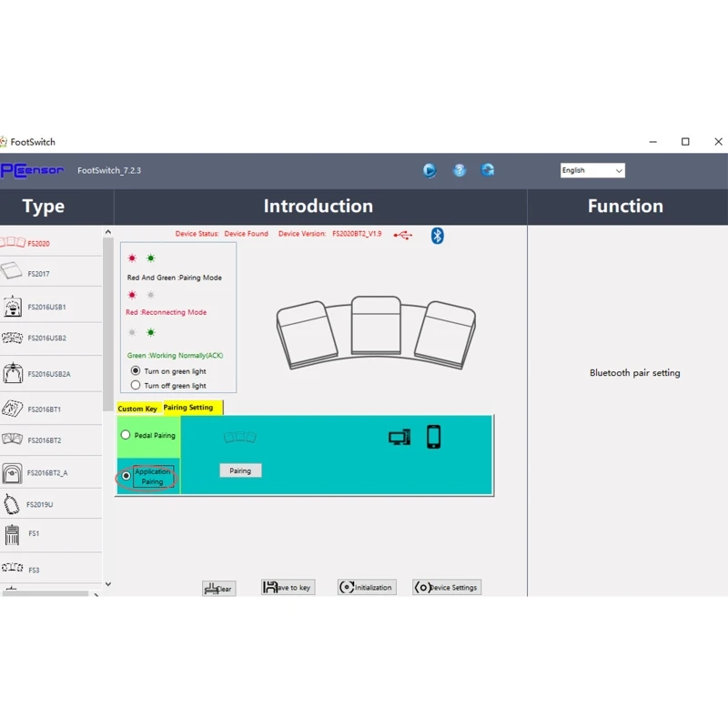Click 'Red And Green :Pairing Mode' text
728x728 pixels.
175,278
